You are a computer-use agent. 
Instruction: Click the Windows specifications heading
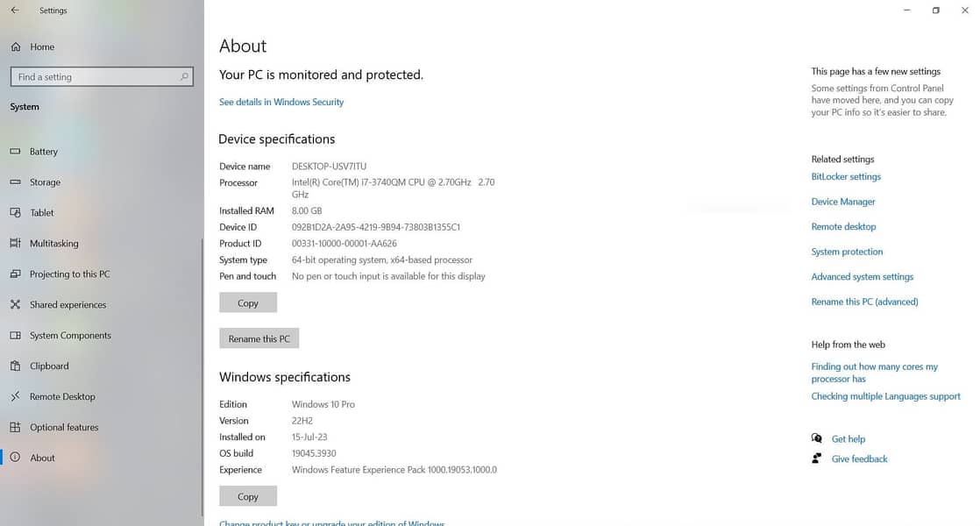(x=284, y=377)
